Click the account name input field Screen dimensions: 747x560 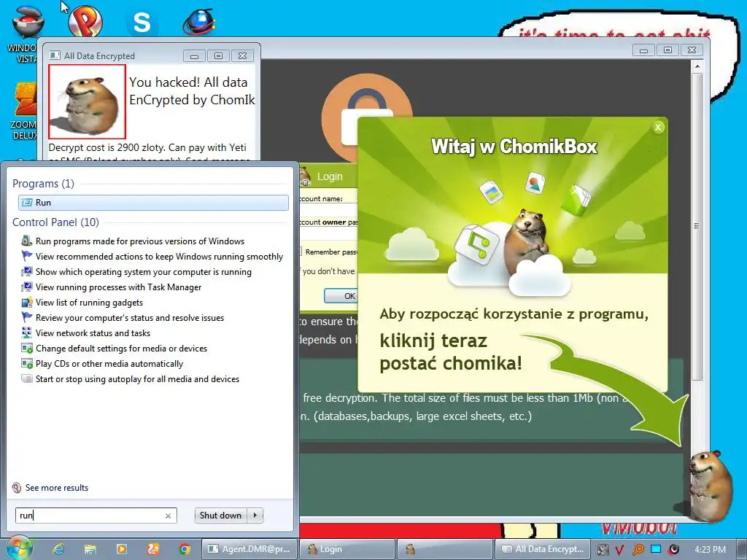328,210
